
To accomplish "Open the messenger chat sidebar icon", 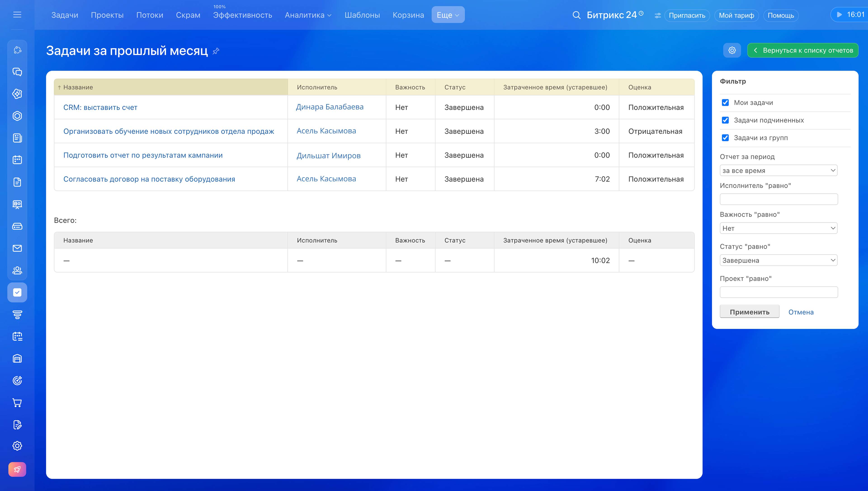I will point(17,72).
